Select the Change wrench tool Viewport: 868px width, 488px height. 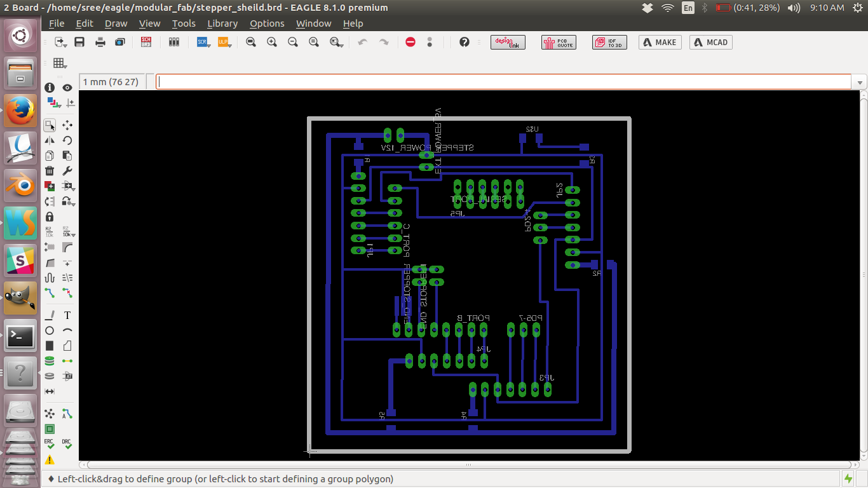(67, 171)
